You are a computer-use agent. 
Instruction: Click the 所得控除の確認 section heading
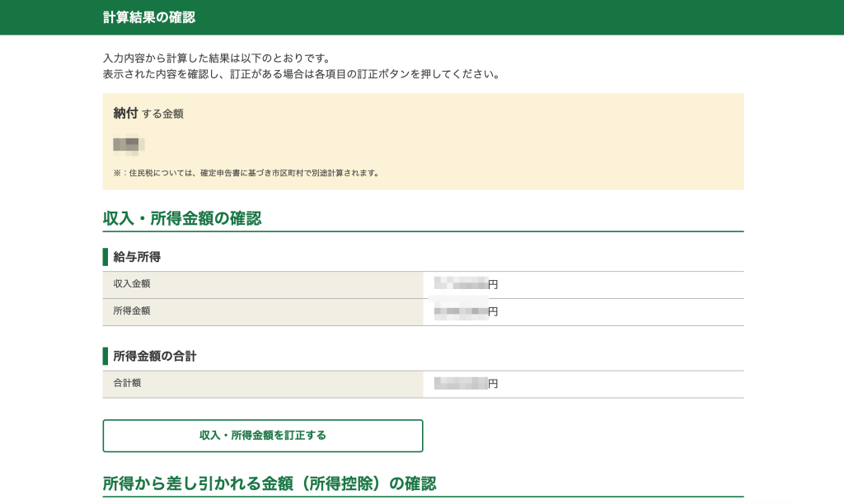pos(270,483)
